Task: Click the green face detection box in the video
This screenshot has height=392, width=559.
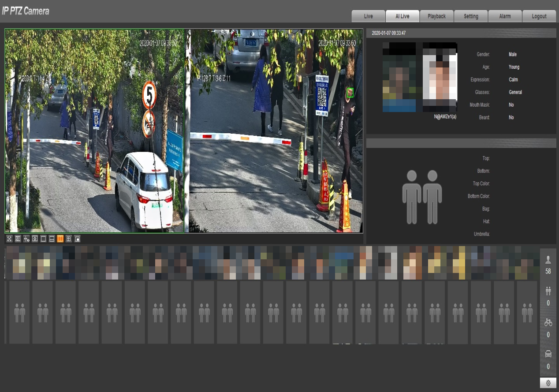Action: (350, 92)
